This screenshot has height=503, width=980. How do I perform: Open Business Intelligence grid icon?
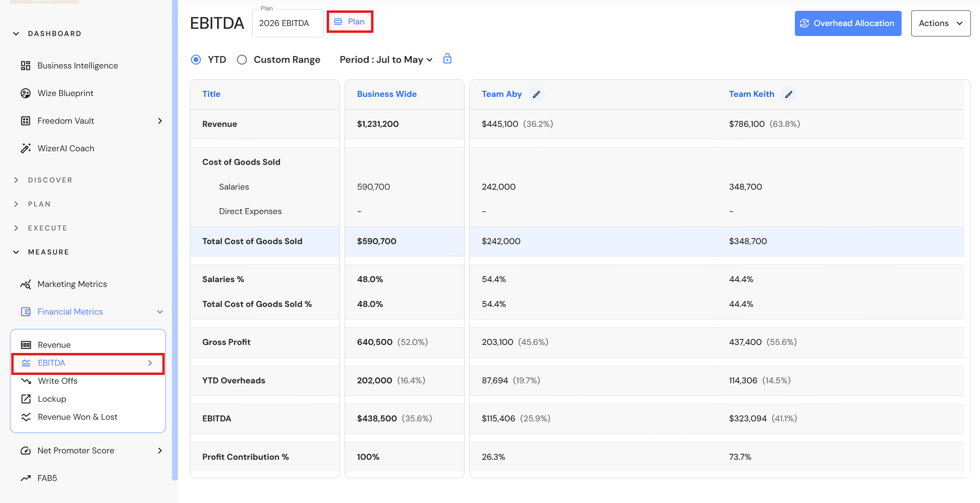coord(26,66)
